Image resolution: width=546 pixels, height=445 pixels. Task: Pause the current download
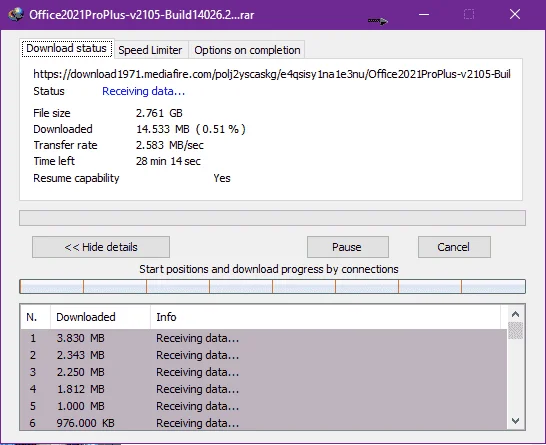pyautogui.click(x=348, y=247)
